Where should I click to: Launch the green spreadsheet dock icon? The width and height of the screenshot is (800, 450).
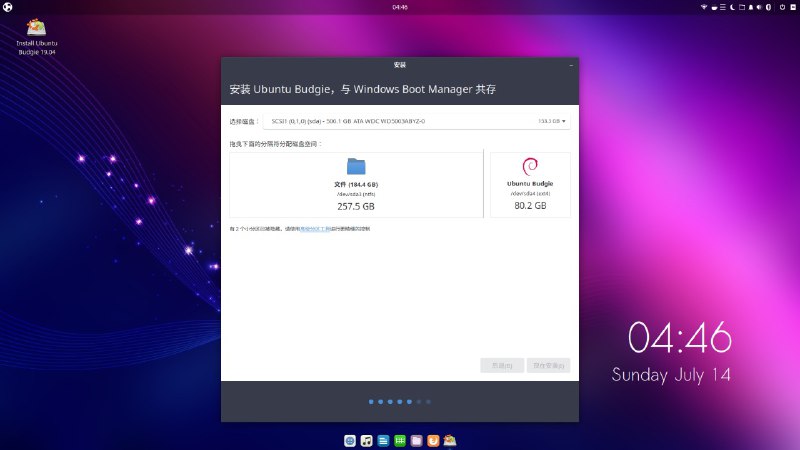coord(400,441)
